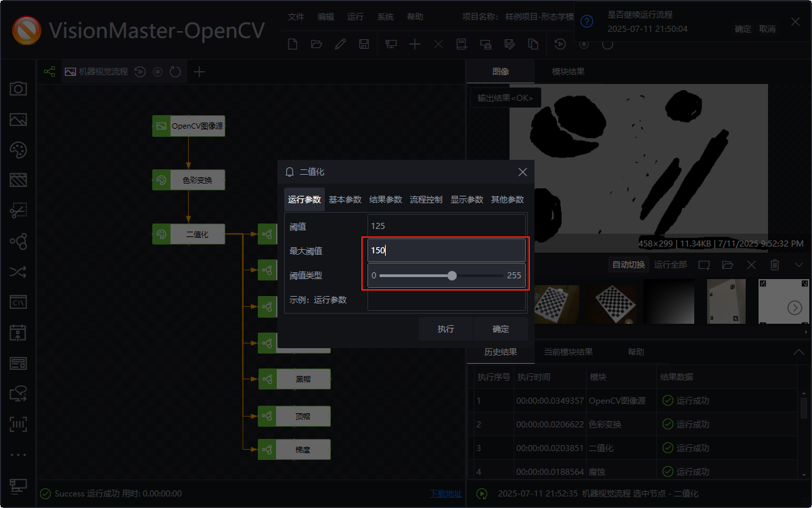
Task: Click the 执行 button to run binarization
Action: pyautogui.click(x=445, y=329)
